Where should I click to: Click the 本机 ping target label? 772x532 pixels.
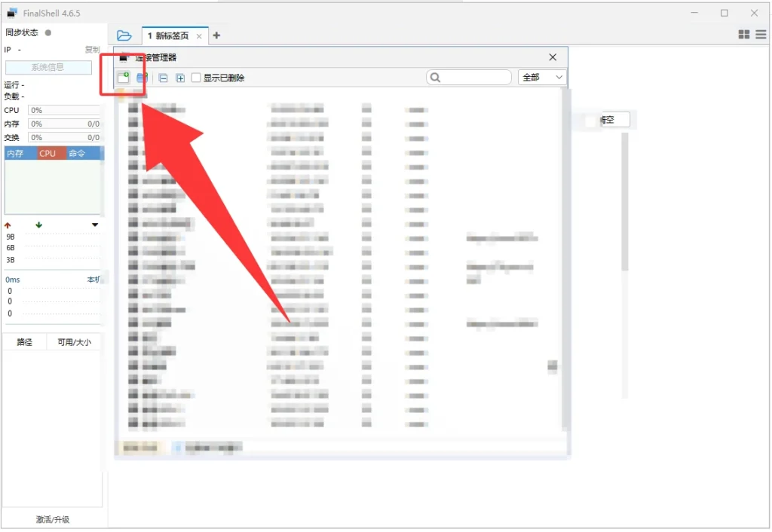coord(93,280)
